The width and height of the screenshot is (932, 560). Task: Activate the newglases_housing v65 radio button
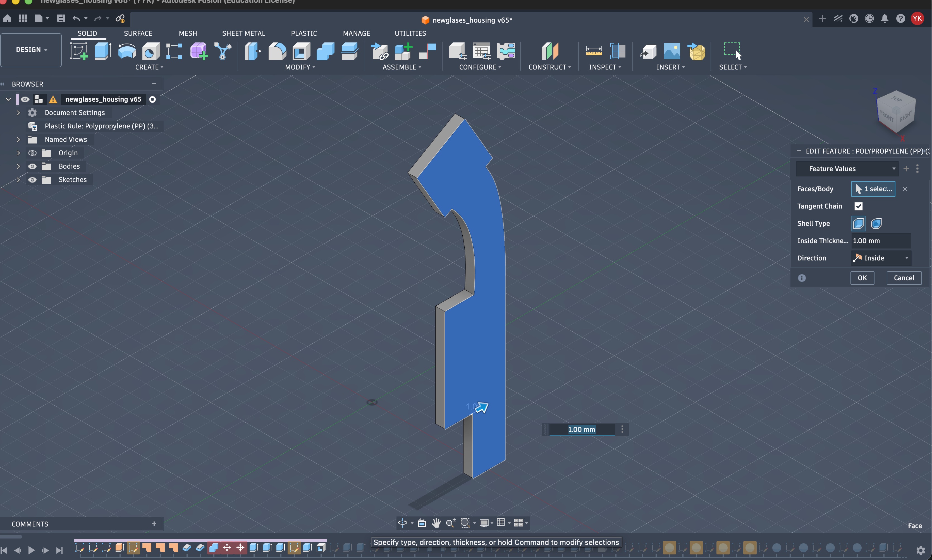point(152,99)
